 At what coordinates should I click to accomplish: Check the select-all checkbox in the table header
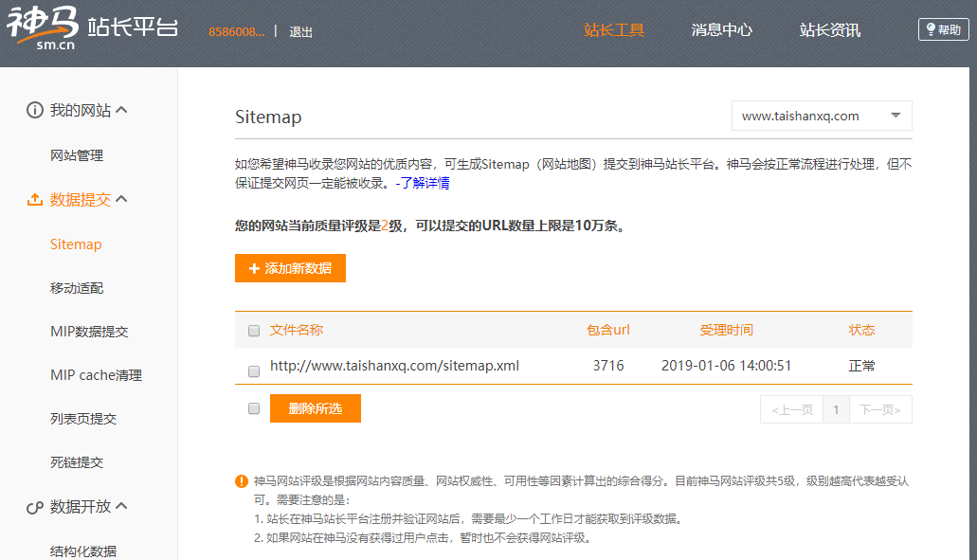(253, 330)
